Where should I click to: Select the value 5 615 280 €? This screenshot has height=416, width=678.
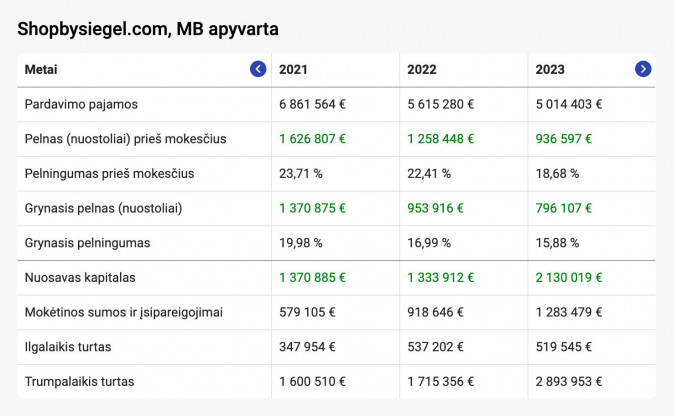click(441, 104)
